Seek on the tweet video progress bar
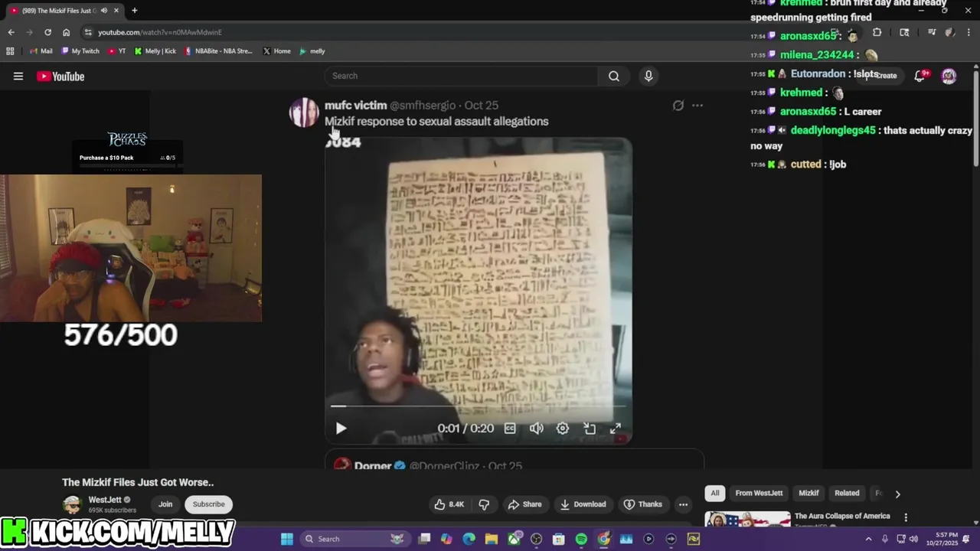 point(479,406)
